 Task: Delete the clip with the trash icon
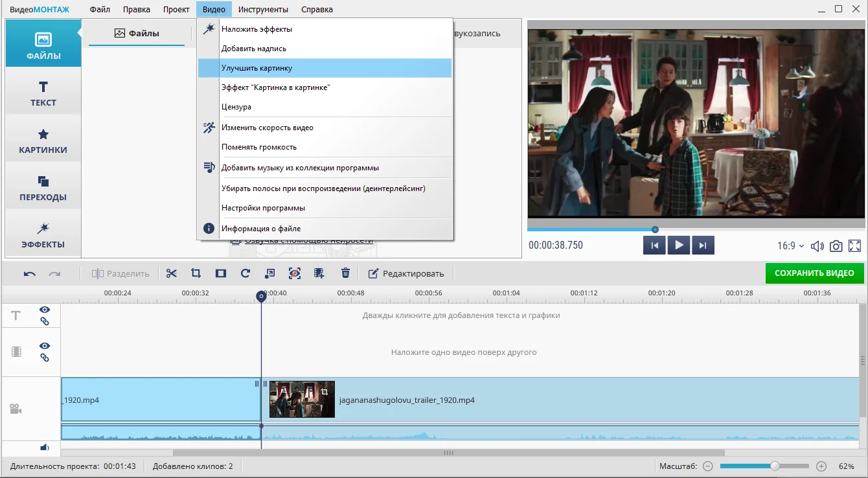tap(345, 273)
